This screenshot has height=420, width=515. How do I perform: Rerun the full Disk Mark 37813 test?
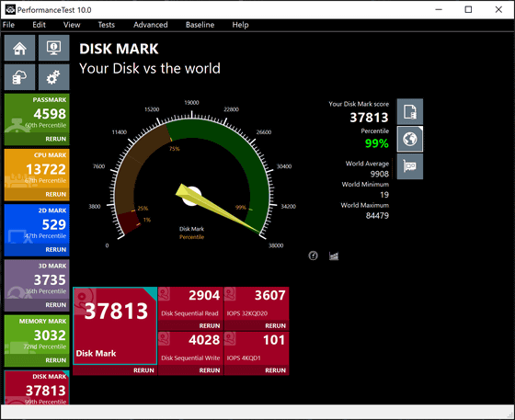tap(143, 370)
